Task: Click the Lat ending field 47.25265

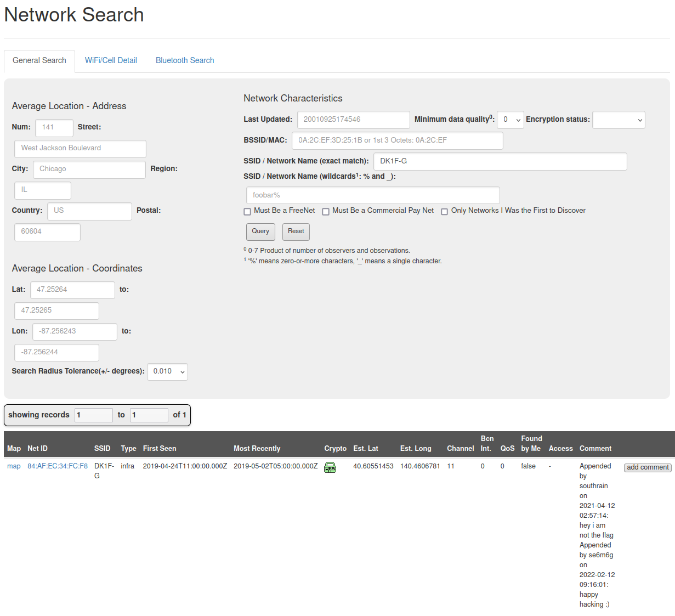Action: click(56, 311)
